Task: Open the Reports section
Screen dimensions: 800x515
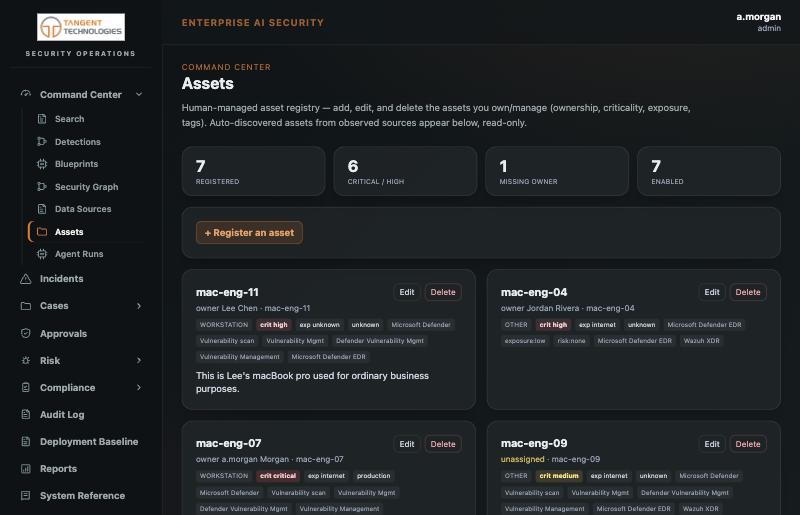Action: pyautogui.click(x=58, y=469)
